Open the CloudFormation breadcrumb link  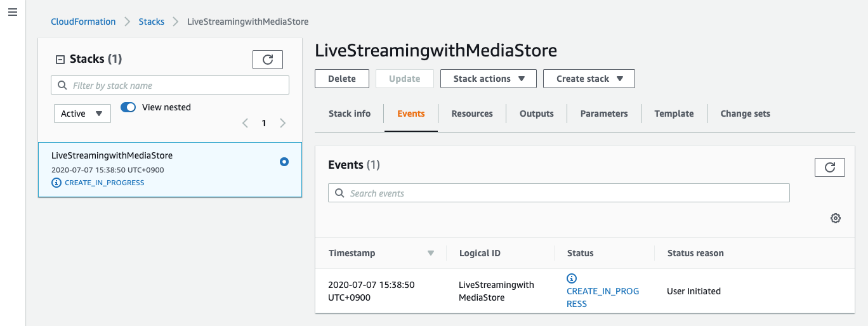pyautogui.click(x=83, y=22)
